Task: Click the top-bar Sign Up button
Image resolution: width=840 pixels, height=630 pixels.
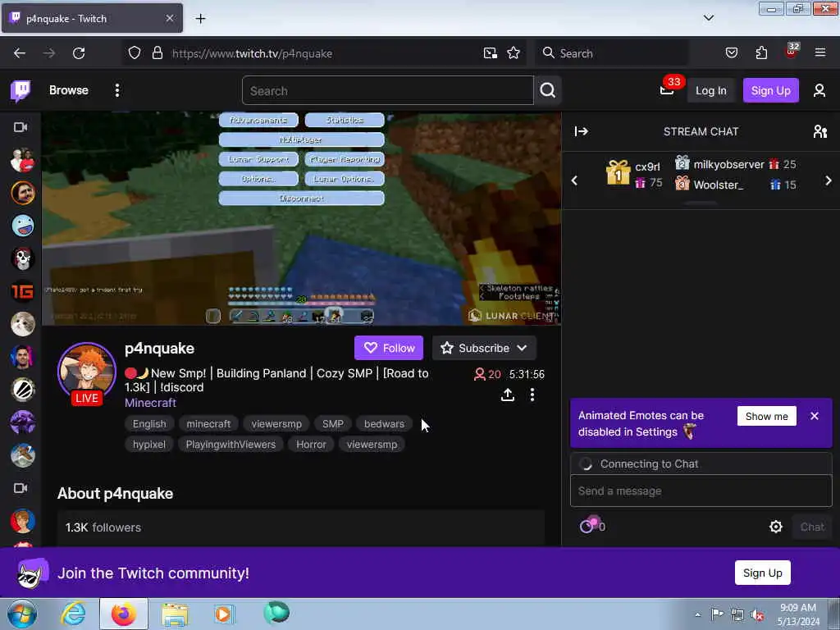Action: 770,90
